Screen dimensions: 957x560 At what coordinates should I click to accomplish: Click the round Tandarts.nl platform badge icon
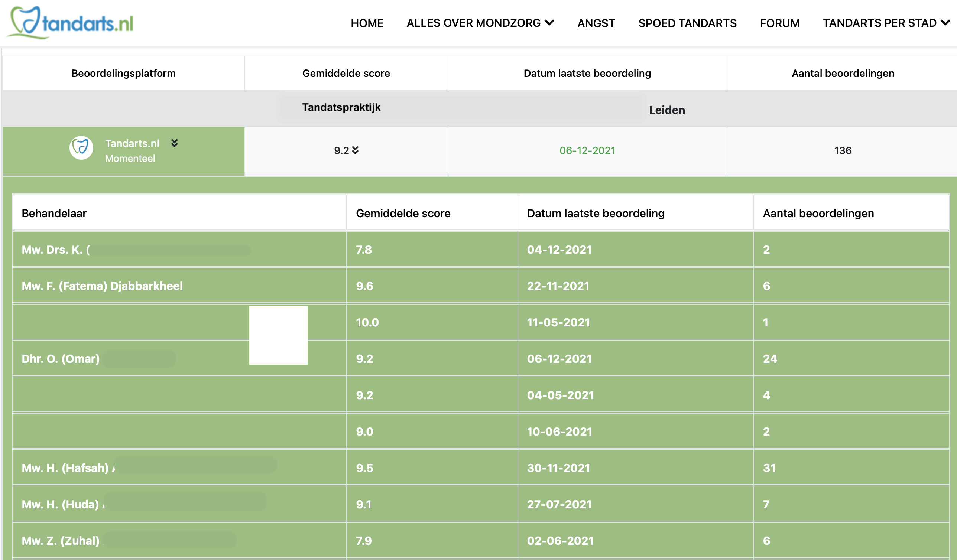(x=81, y=148)
